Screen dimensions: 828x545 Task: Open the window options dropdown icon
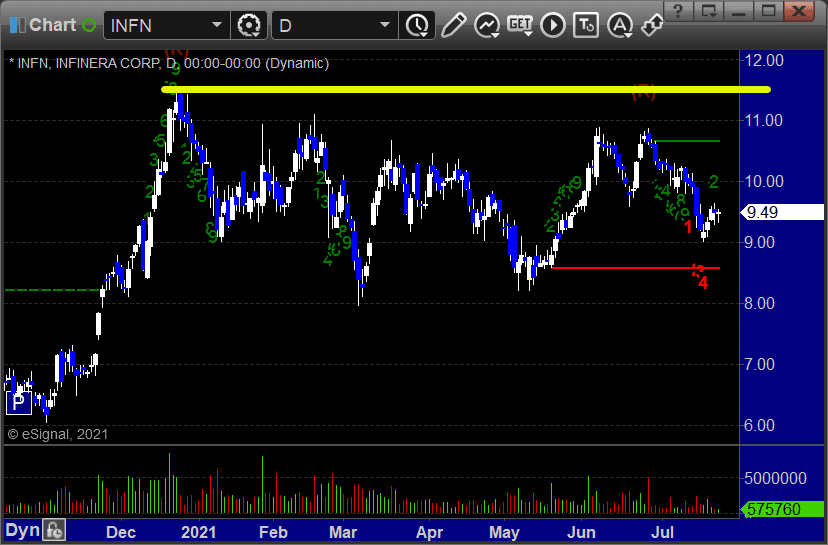point(708,10)
